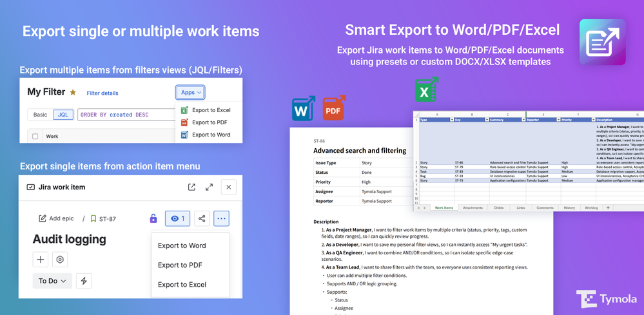Switch to the Links sheet tab

coord(521,207)
